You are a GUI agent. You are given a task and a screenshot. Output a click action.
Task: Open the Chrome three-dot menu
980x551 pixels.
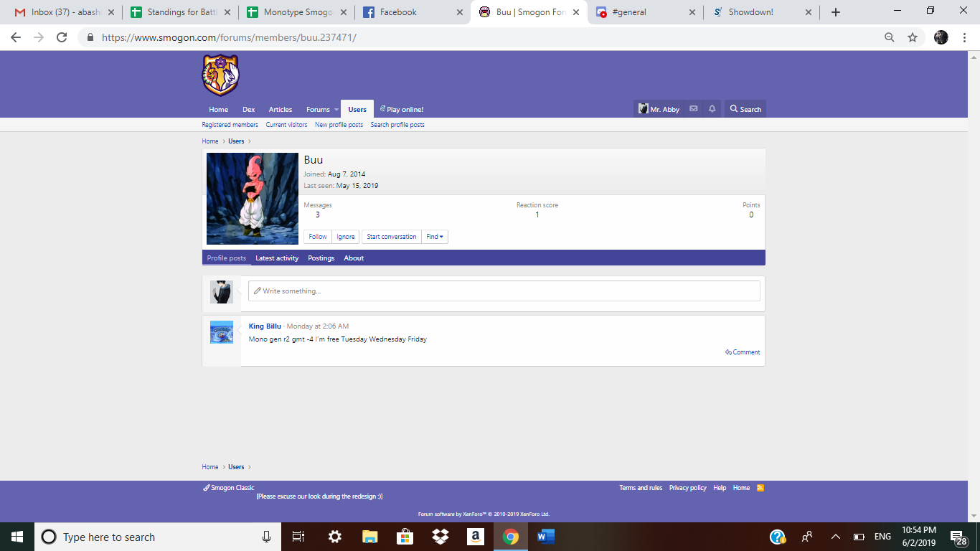click(964, 37)
